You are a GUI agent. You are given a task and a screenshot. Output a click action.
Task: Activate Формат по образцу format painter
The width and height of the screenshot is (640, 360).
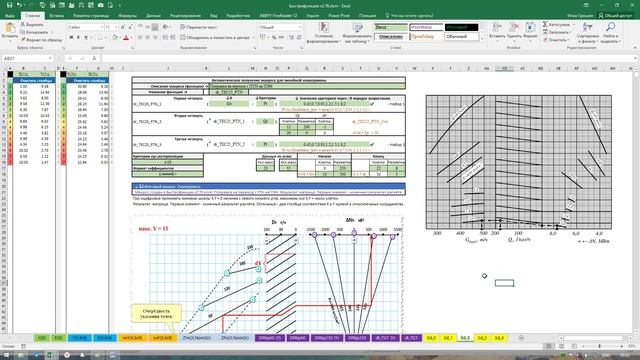[41, 40]
